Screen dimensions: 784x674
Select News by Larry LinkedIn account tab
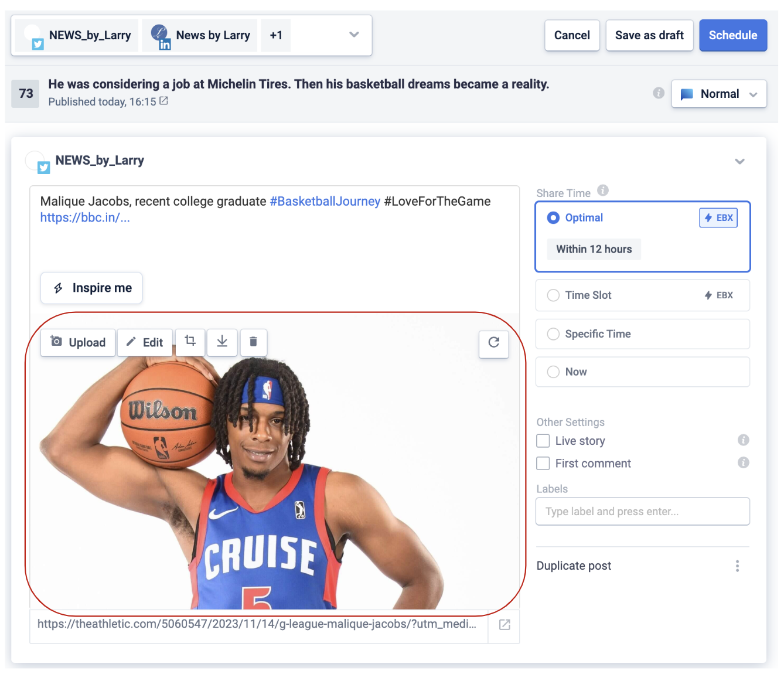(200, 36)
